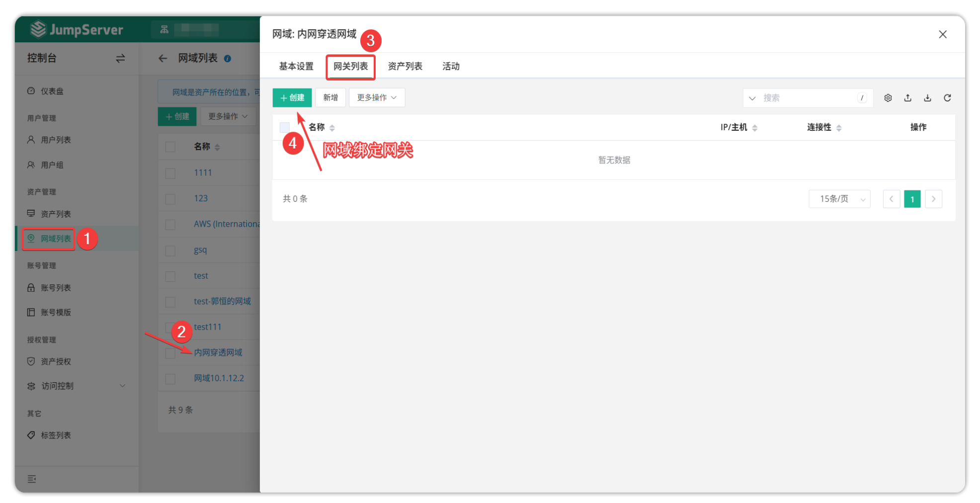Open the 15条/页 page size dropdown
980x503 pixels.
tap(839, 199)
